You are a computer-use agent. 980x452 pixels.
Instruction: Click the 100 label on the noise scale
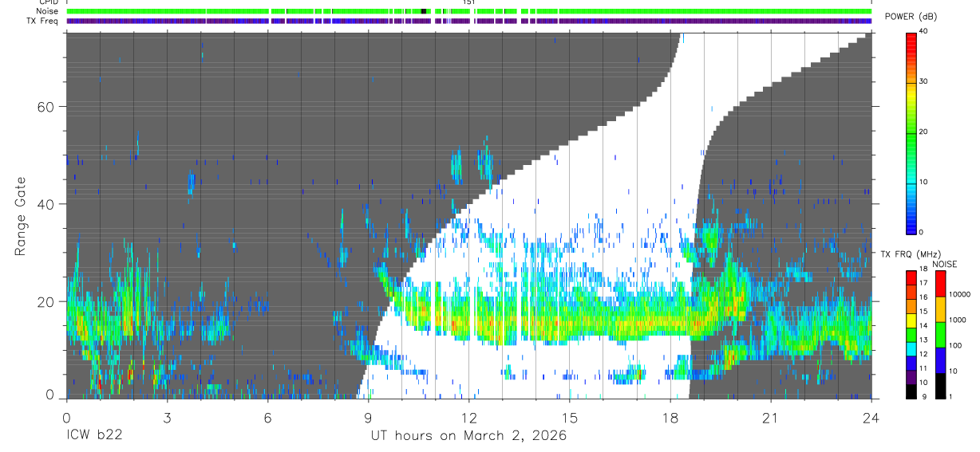coord(955,345)
